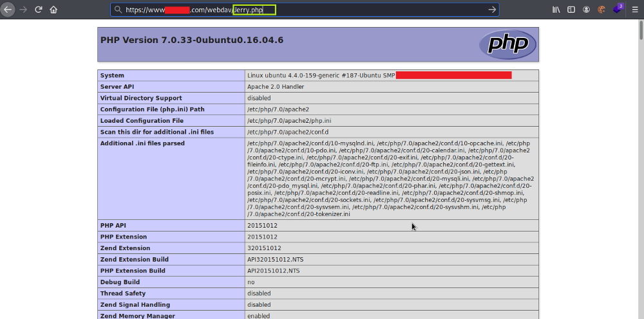The height and width of the screenshot is (319, 644).
Task: Click the 'PHP API' row label
Action: click(113, 226)
